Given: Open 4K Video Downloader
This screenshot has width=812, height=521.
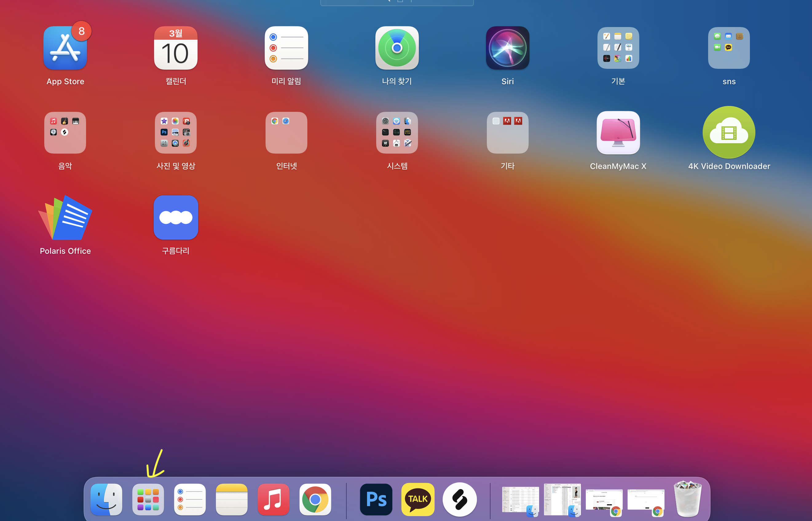Looking at the screenshot, I should pos(729,132).
